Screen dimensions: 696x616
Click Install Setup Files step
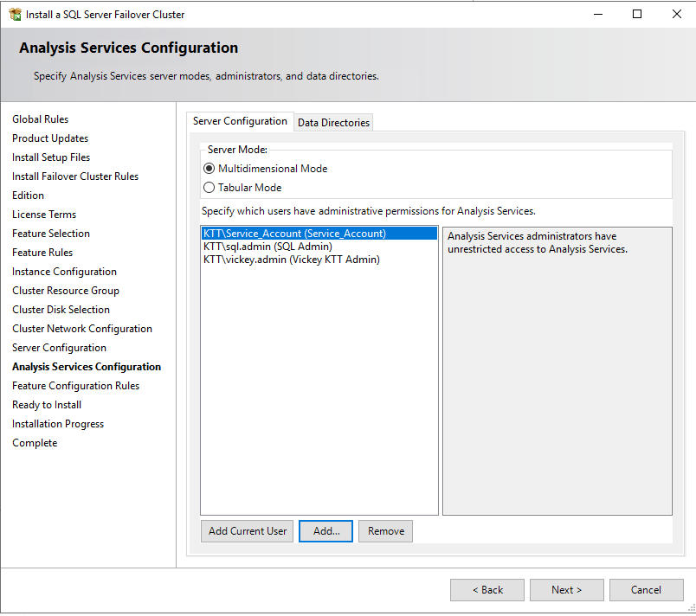point(51,157)
